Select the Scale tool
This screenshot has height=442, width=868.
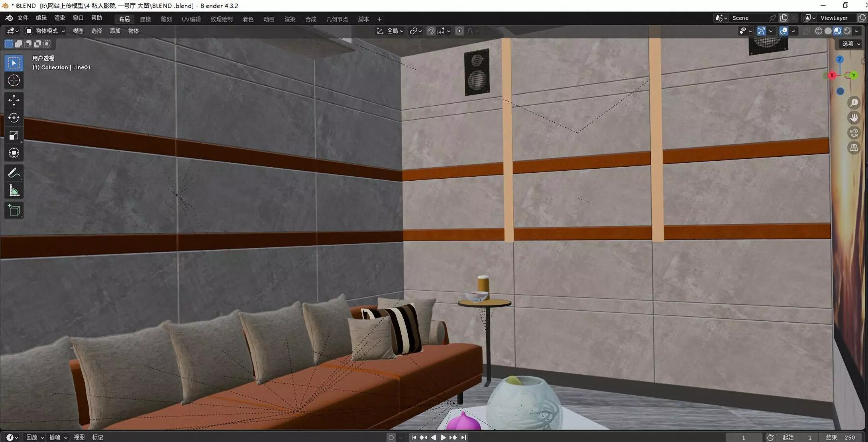14,136
